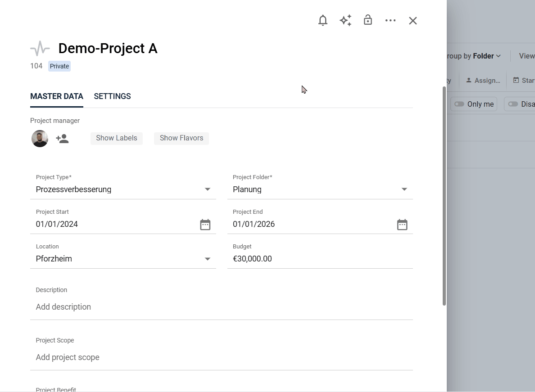Viewport: 535px width, 392px height.
Task: Click the Budget input field
Action: (320, 259)
